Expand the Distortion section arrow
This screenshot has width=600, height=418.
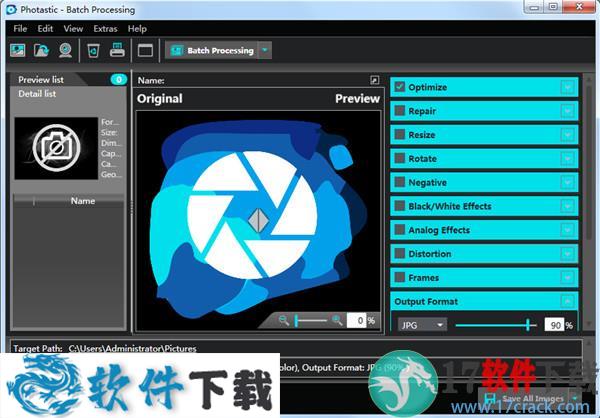pyautogui.click(x=567, y=254)
